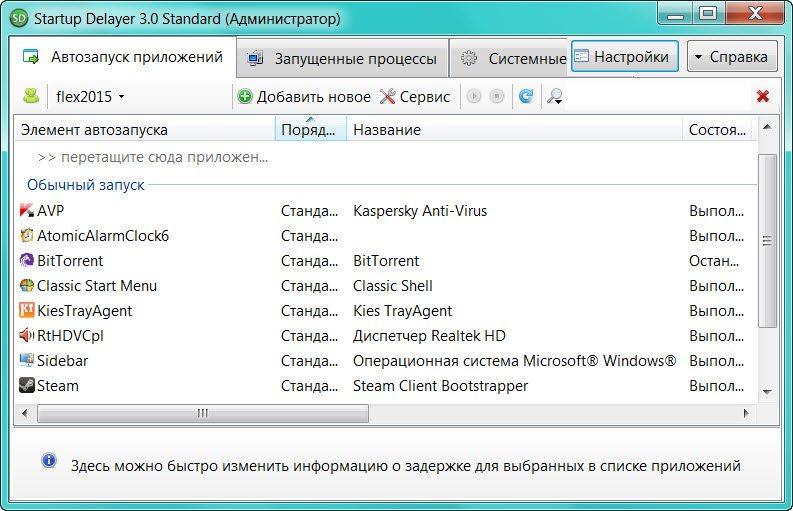The width and height of the screenshot is (793, 511).
Task: Switch to the Системные tab
Action: [x=511, y=59]
